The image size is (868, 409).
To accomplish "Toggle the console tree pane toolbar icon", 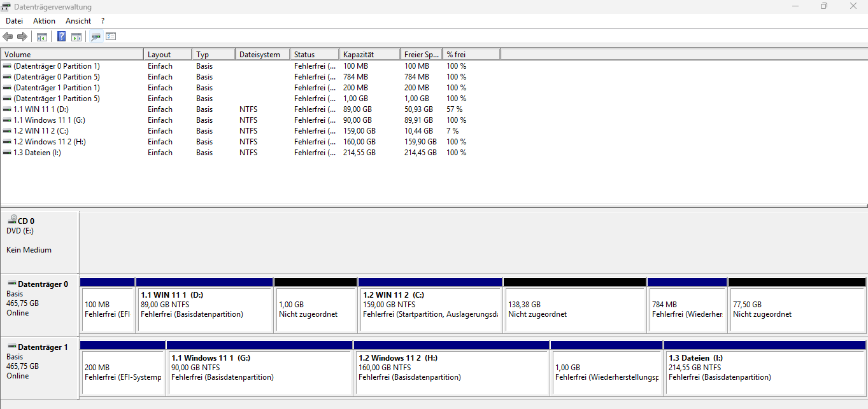I will [42, 37].
